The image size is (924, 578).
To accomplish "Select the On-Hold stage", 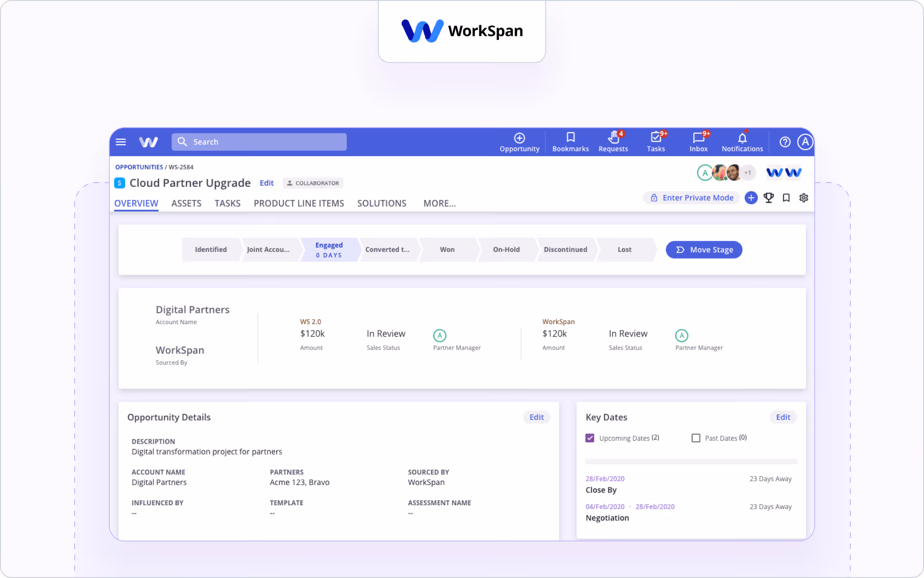I will tap(506, 250).
